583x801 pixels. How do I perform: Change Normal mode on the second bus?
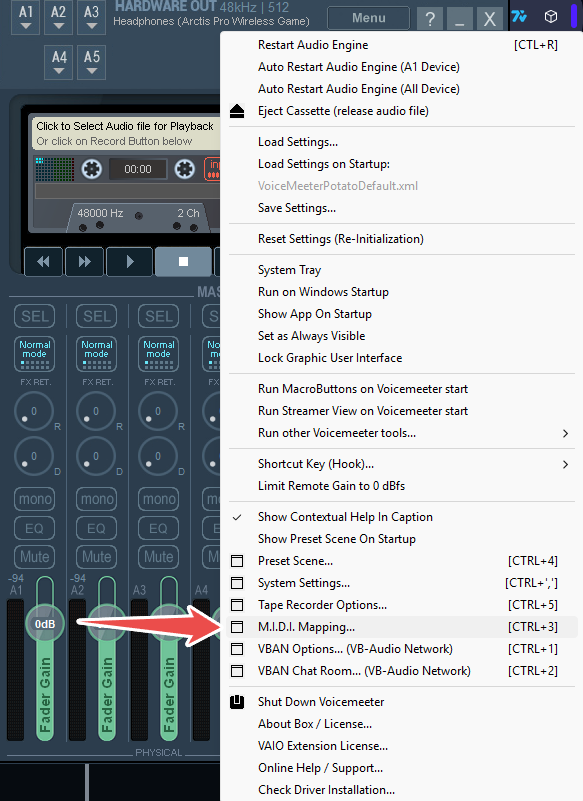coord(97,354)
